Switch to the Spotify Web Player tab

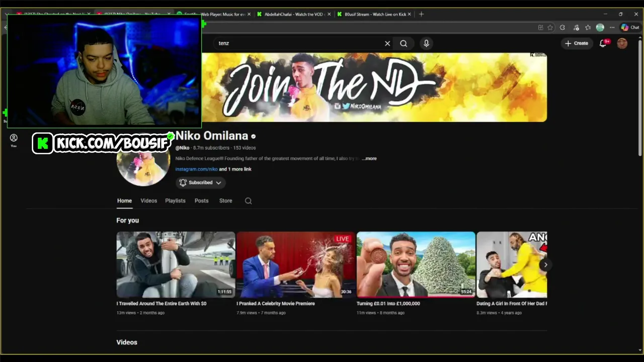pyautogui.click(x=214, y=14)
